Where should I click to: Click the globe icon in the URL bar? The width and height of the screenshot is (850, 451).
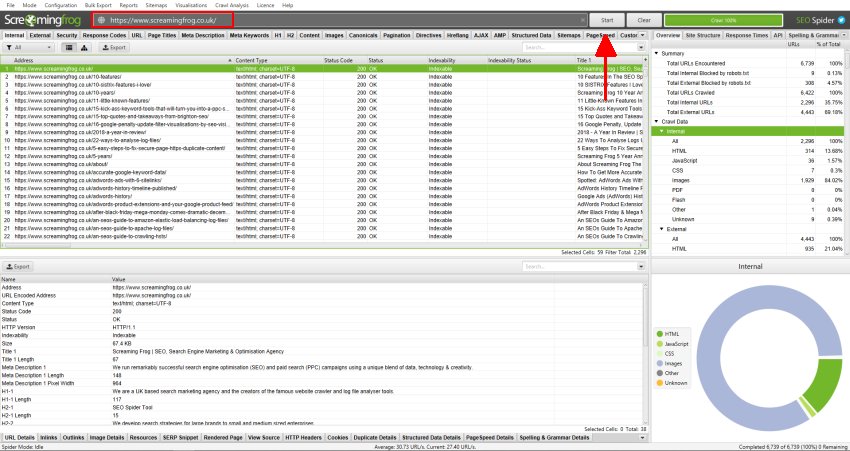coord(101,21)
